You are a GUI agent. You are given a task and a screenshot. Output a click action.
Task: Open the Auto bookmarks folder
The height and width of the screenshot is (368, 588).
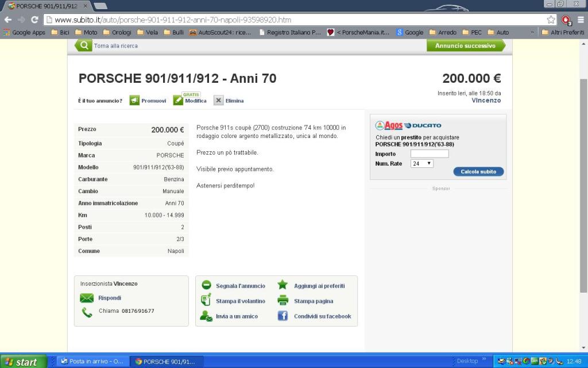pos(498,32)
